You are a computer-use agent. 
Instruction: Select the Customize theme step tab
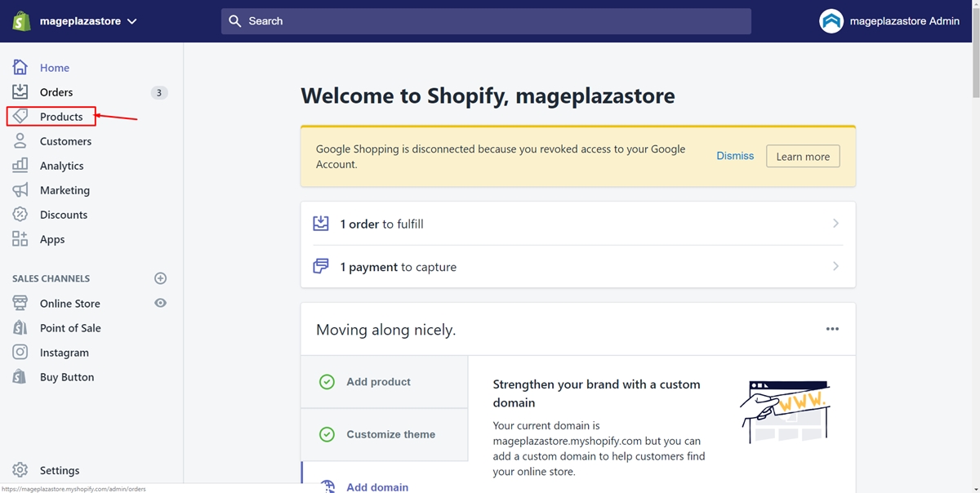385,434
